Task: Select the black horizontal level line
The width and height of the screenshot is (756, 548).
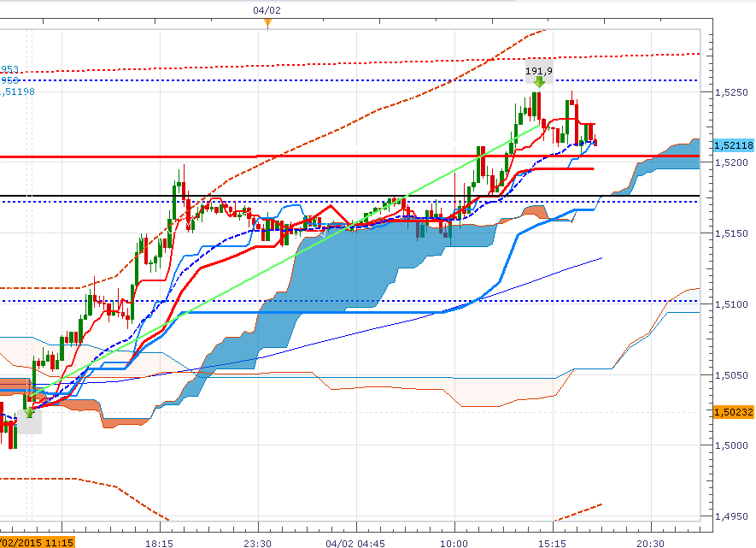Action: pos(349,196)
